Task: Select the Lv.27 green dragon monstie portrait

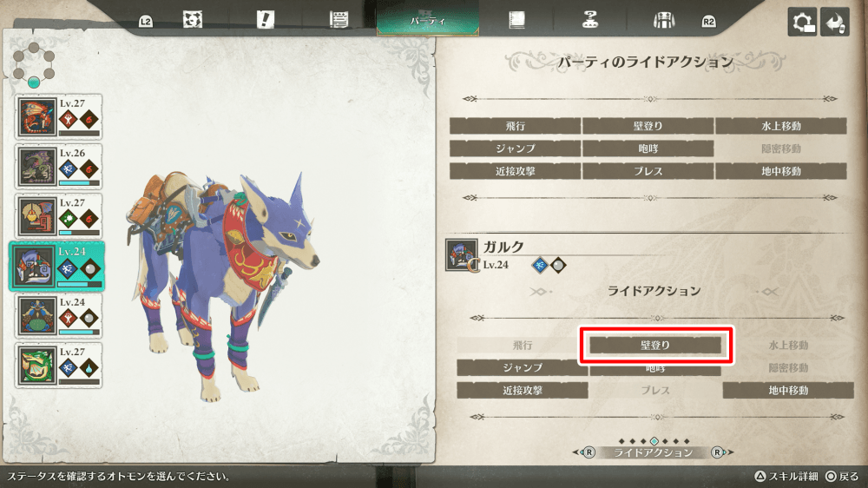Action: 36,365
